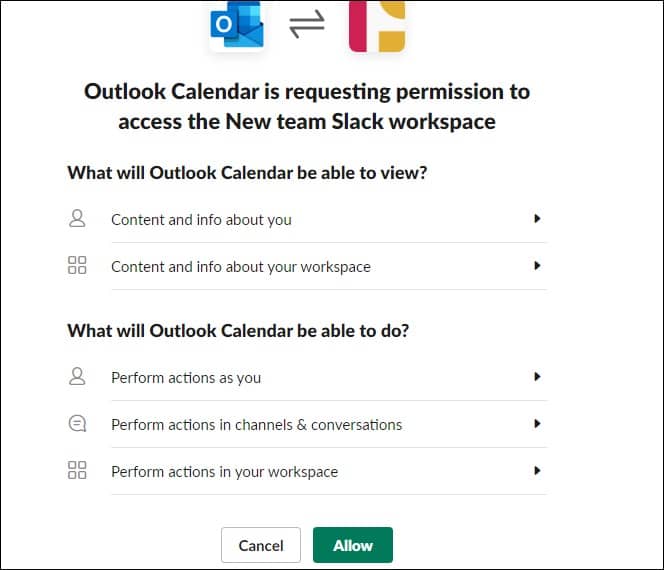The image size is (664, 570).
Task: Click chat bubble icon for channels & conversations
Action: [x=77, y=423]
